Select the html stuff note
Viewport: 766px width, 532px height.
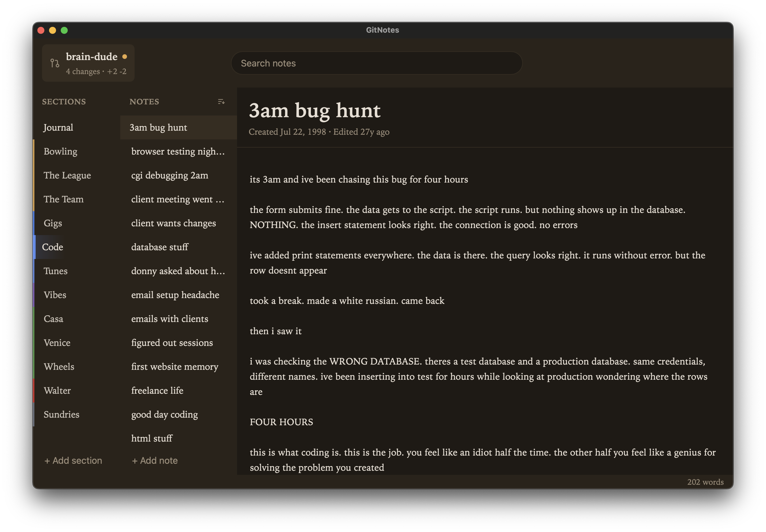(152, 438)
